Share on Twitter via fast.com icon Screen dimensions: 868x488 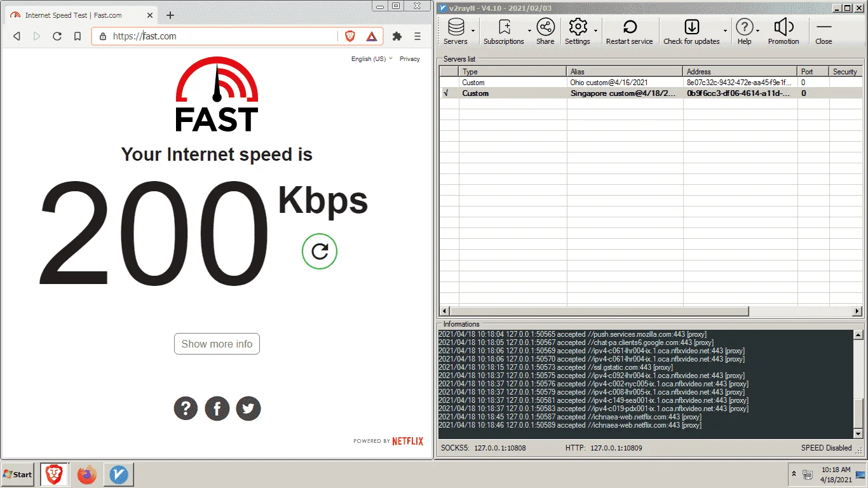click(x=248, y=409)
